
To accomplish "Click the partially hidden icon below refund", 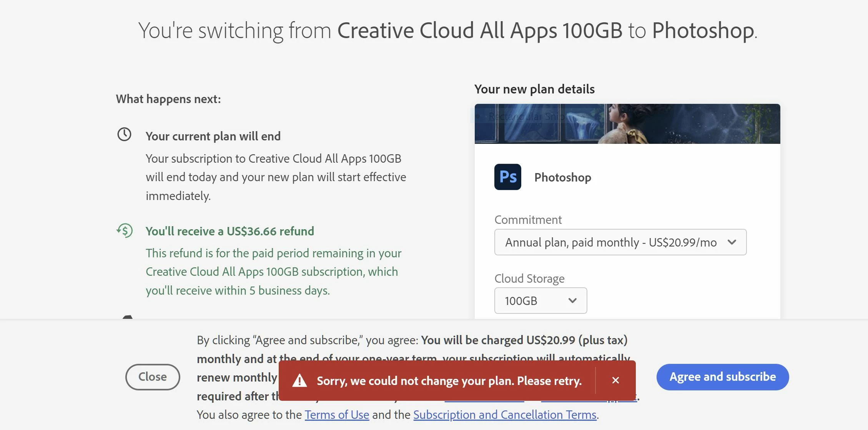I will click(x=127, y=317).
